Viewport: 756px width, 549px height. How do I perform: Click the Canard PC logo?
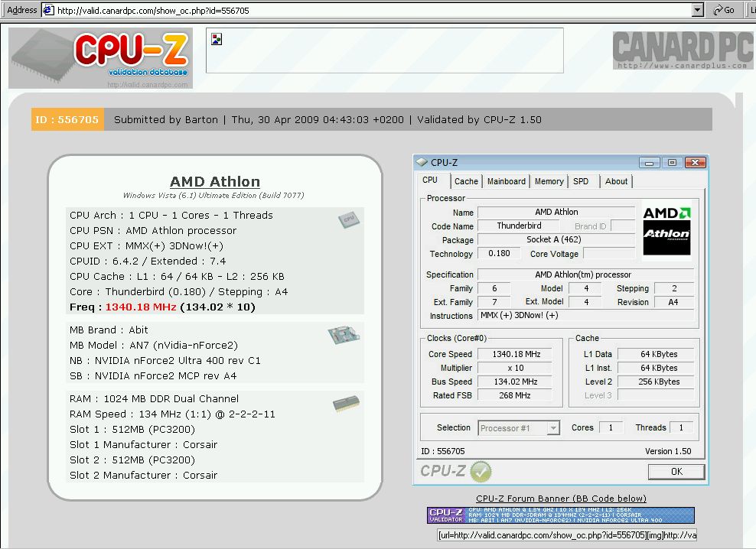(683, 50)
